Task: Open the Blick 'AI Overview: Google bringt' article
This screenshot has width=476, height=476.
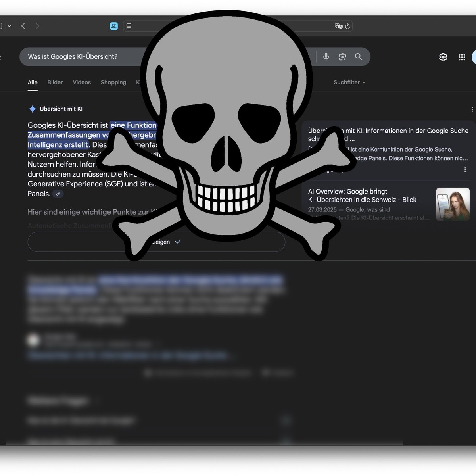Action: [362, 196]
